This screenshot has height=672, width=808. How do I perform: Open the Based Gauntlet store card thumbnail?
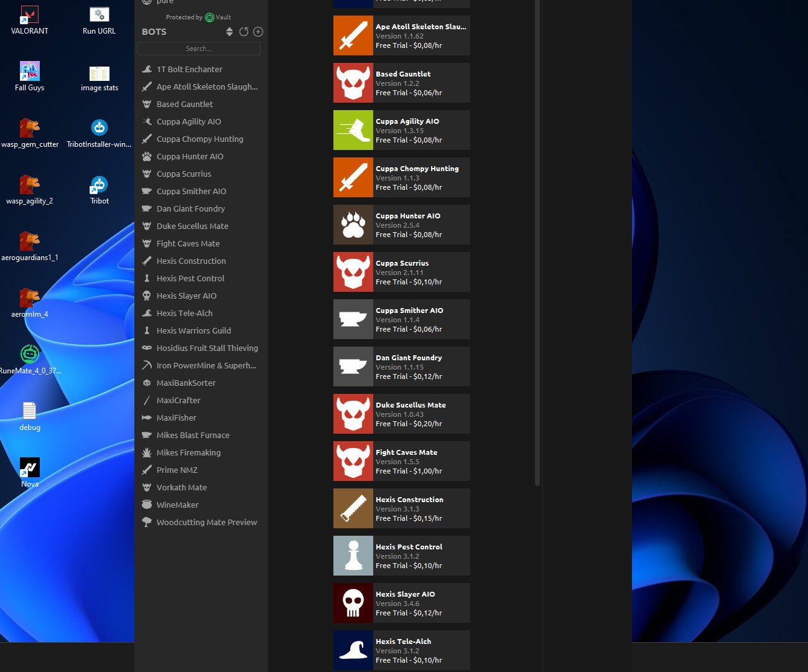(353, 83)
